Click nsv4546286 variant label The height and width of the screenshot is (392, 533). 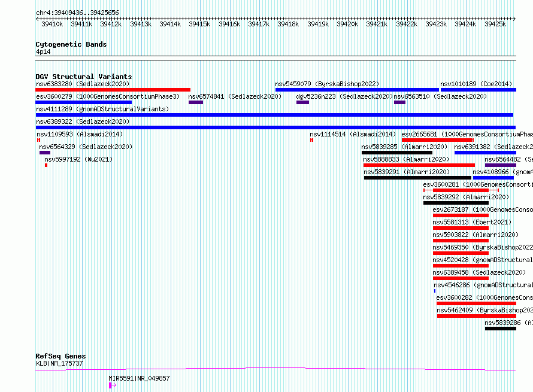483,285
